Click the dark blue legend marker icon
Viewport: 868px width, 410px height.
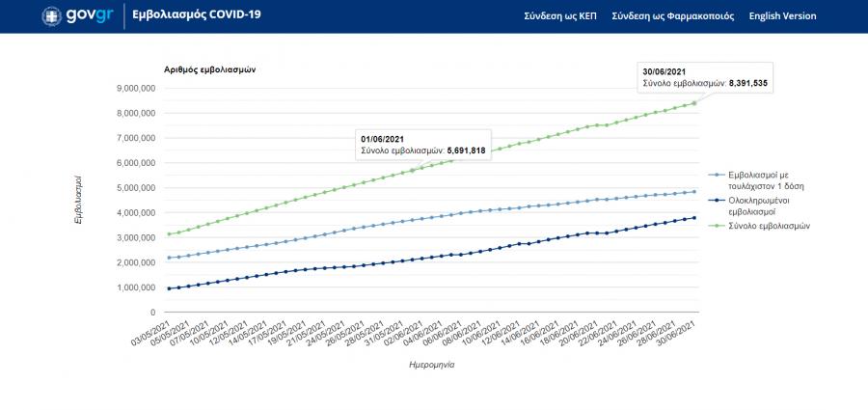pos(716,200)
